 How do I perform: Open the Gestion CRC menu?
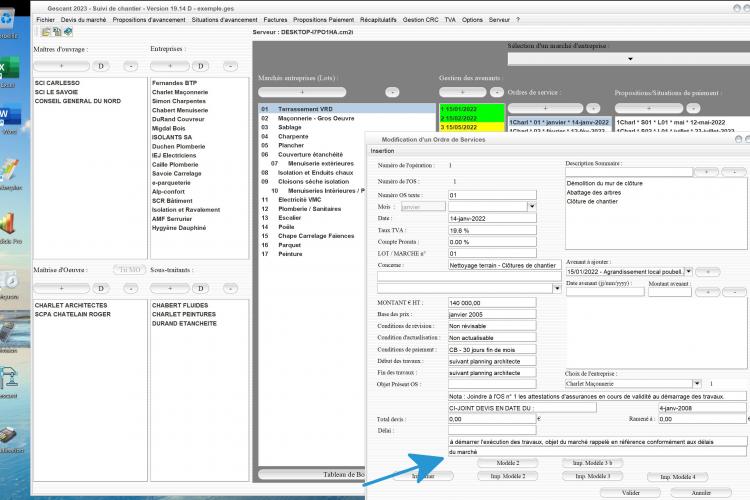(420, 20)
